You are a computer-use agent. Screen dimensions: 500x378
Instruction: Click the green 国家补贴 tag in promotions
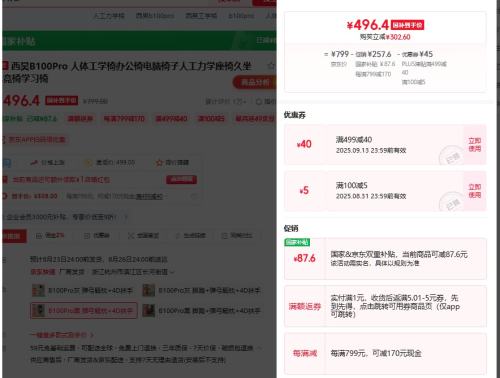[297, 242]
